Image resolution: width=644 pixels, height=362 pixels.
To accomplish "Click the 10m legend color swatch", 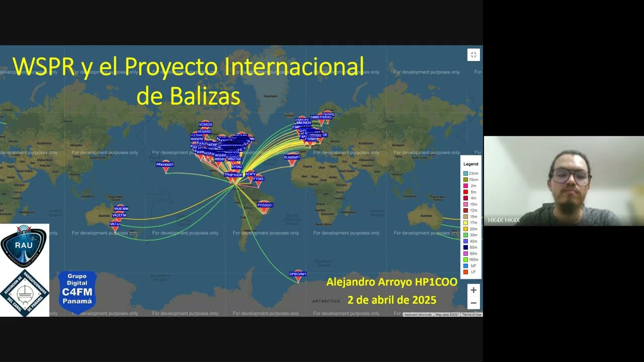I will (x=466, y=204).
